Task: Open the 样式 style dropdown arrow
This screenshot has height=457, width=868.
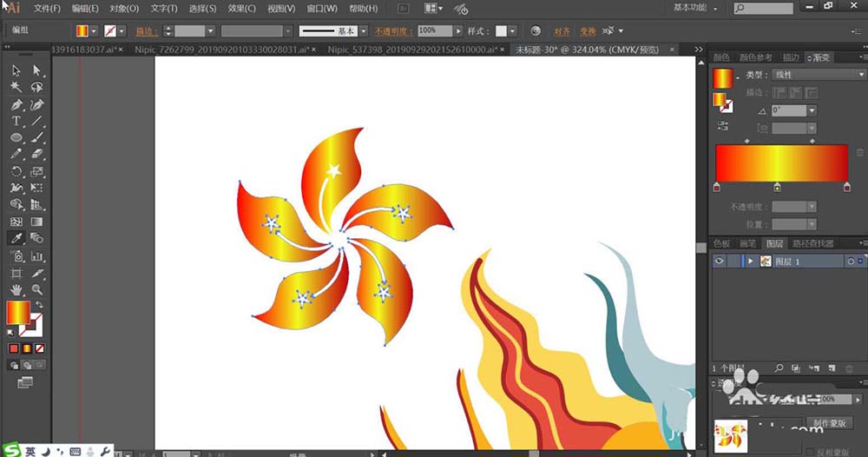Action: (x=513, y=31)
